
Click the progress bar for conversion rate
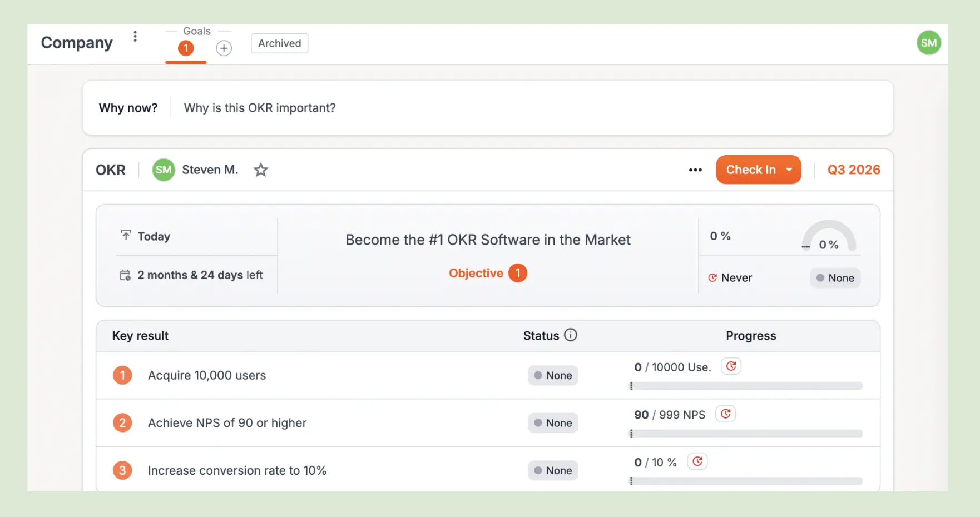[x=746, y=481]
